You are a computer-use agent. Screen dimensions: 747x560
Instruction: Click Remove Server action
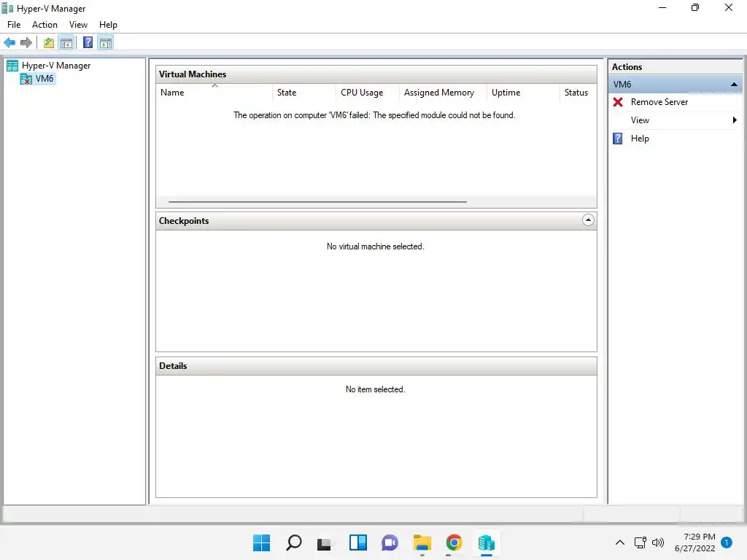tap(659, 102)
